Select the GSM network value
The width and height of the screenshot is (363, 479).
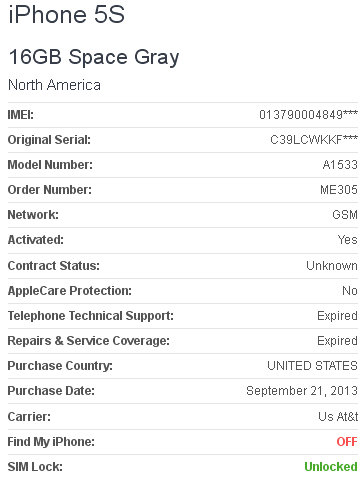345,215
